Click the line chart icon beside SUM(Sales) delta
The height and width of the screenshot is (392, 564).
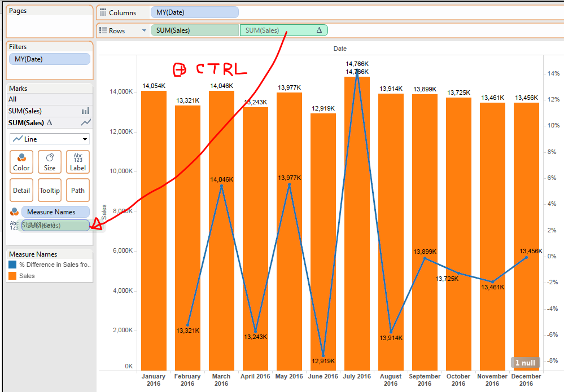(86, 122)
